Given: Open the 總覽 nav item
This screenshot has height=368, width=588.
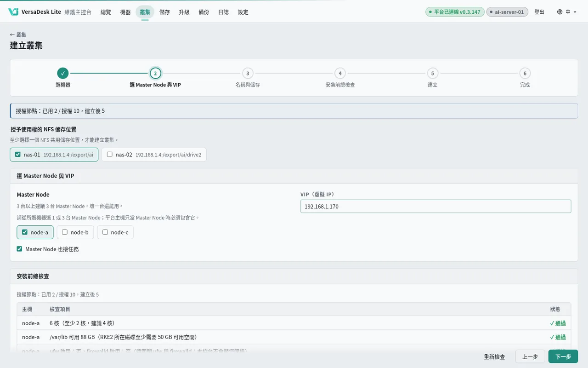Looking at the screenshot, I should (x=106, y=12).
